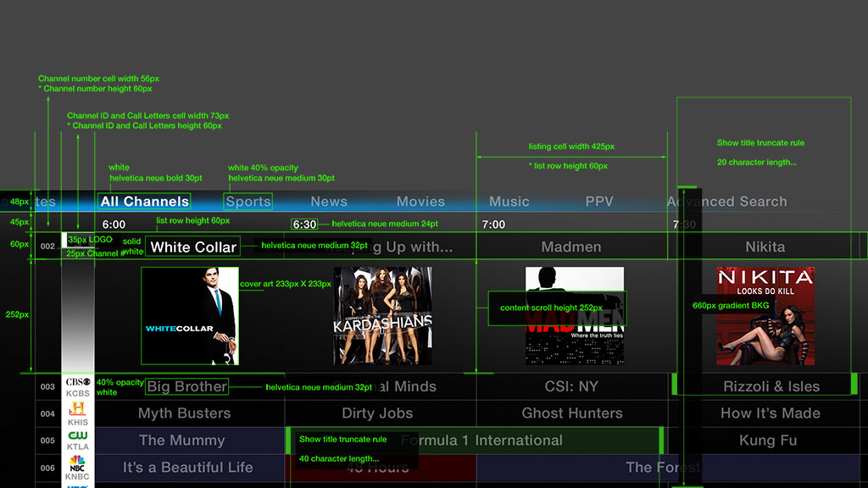Viewport: 868px width, 488px height.
Task: Select channel number 002
Action: [47, 247]
